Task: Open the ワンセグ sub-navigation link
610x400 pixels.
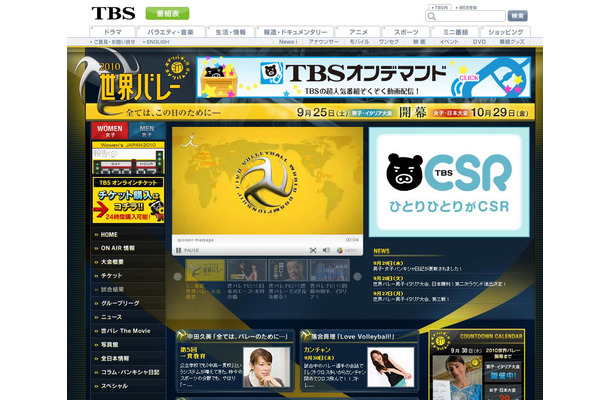Action: [389, 42]
